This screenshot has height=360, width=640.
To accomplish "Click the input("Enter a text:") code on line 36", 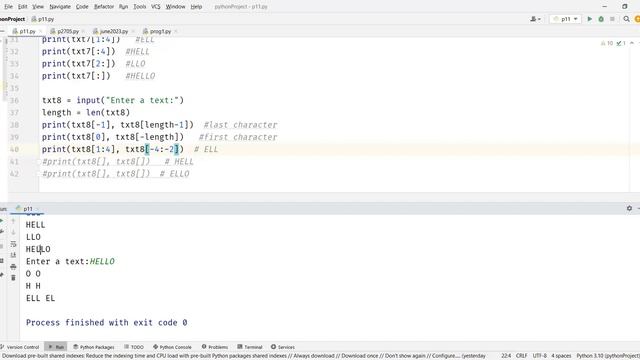I will [130, 100].
